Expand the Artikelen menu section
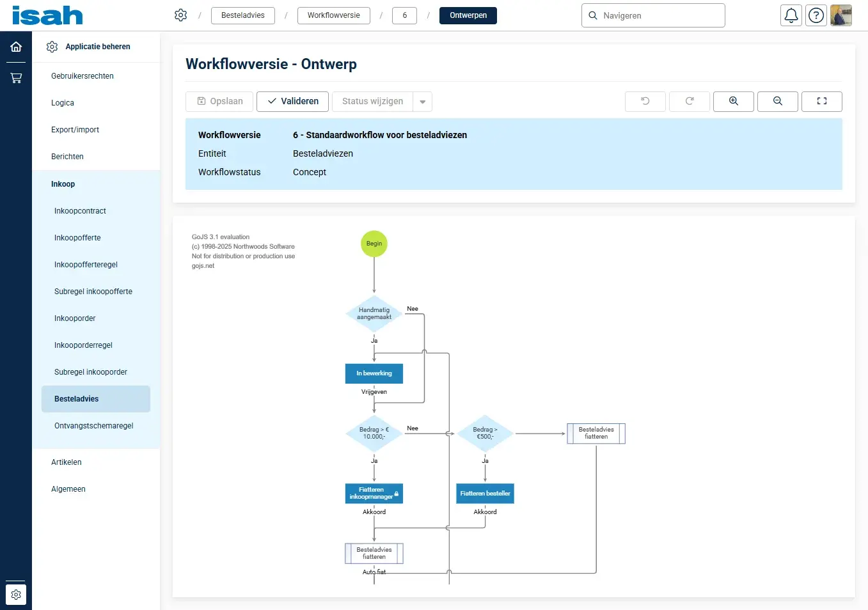 point(67,462)
